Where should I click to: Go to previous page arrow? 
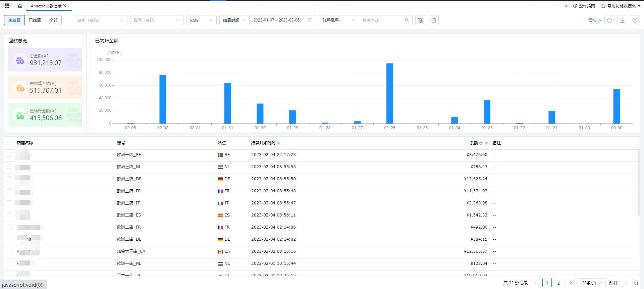click(535, 283)
